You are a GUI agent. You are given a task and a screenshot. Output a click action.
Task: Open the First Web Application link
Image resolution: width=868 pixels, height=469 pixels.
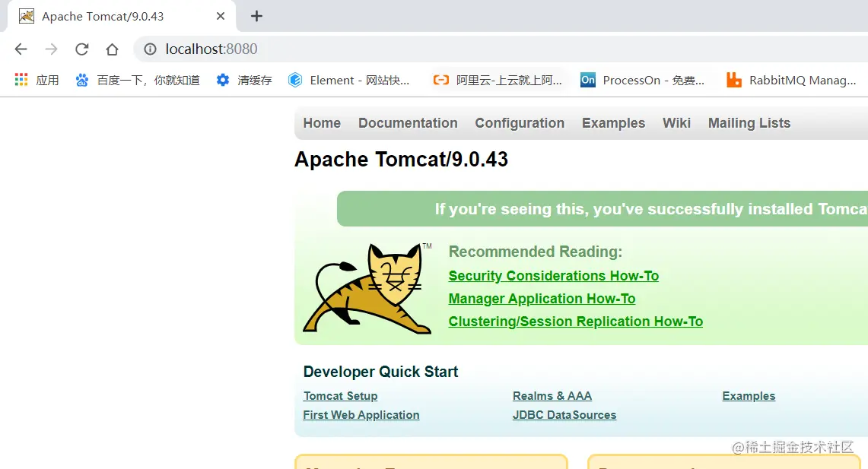click(361, 415)
